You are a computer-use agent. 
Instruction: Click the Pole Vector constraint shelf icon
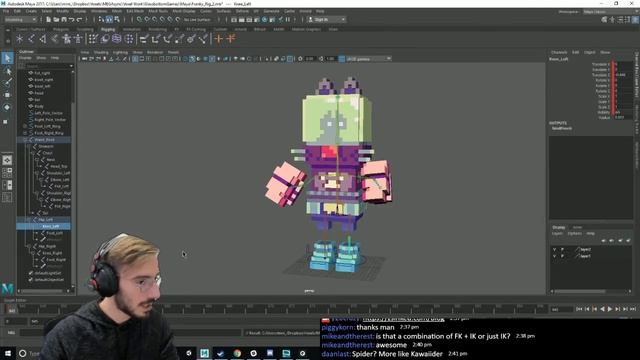pyautogui.click(x=203, y=39)
